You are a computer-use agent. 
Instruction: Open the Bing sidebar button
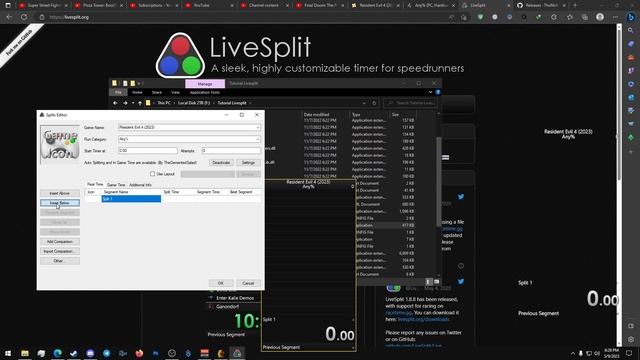pyautogui.click(x=631, y=17)
